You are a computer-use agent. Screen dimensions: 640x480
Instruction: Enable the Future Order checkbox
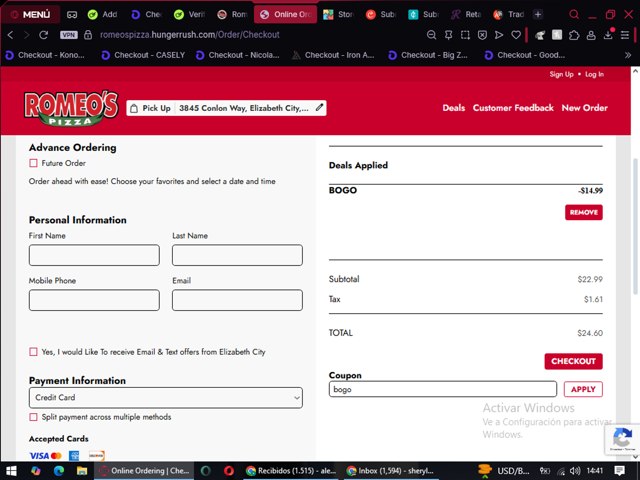click(x=33, y=163)
